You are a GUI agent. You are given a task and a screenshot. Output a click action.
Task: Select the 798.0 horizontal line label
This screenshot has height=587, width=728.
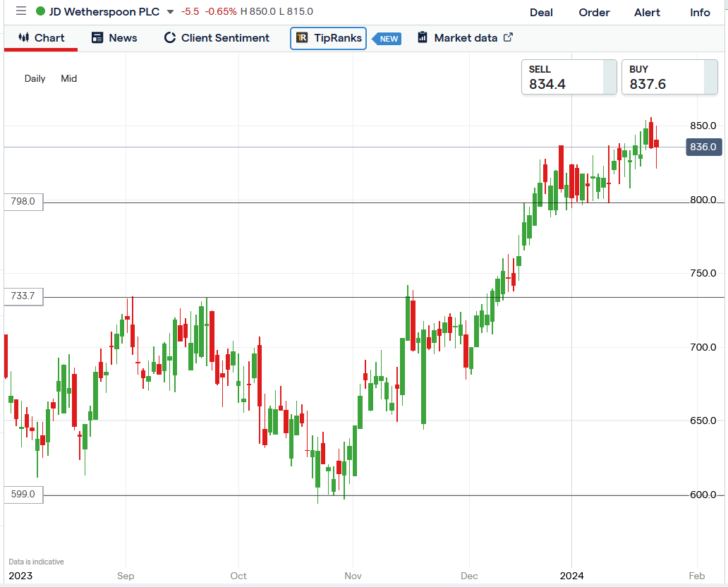click(x=23, y=202)
